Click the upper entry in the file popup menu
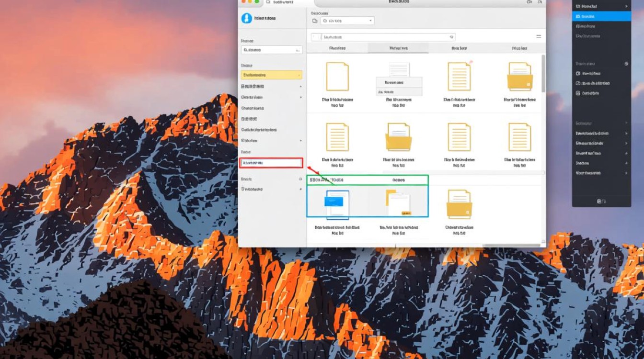The width and height of the screenshot is (644, 359). pos(399,82)
